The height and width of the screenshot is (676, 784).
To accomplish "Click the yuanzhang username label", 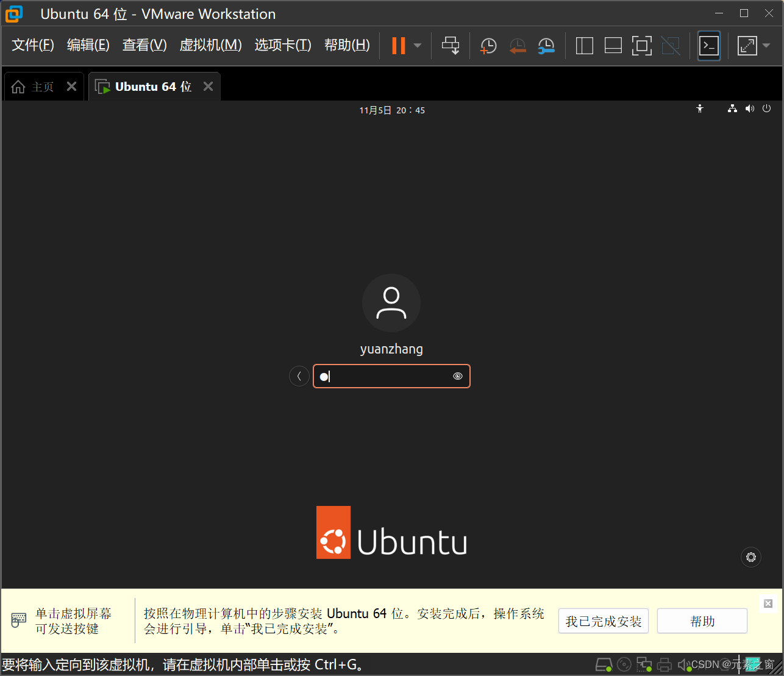I will point(391,349).
